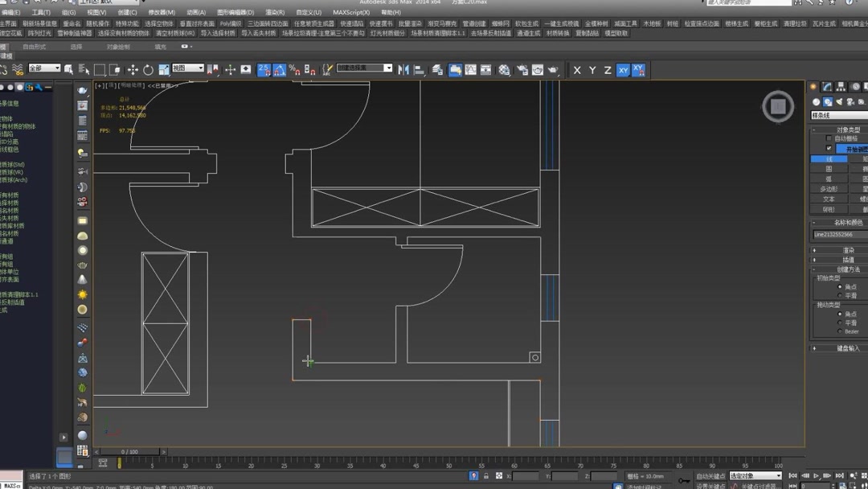Image resolution: width=868 pixels, height=489 pixels.
Task: Toggle the 2.5D Snaps button
Action: tap(264, 70)
